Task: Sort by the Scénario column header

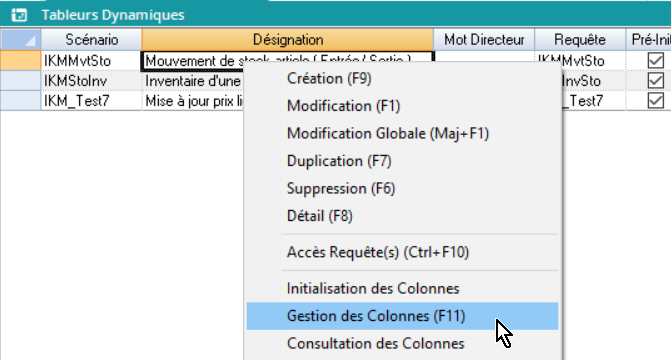Action: (x=91, y=39)
